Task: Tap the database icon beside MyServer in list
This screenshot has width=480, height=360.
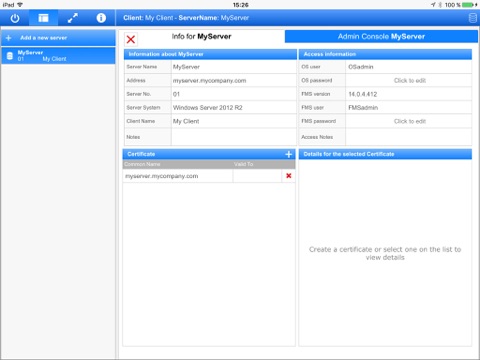Action: (x=10, y=56)
